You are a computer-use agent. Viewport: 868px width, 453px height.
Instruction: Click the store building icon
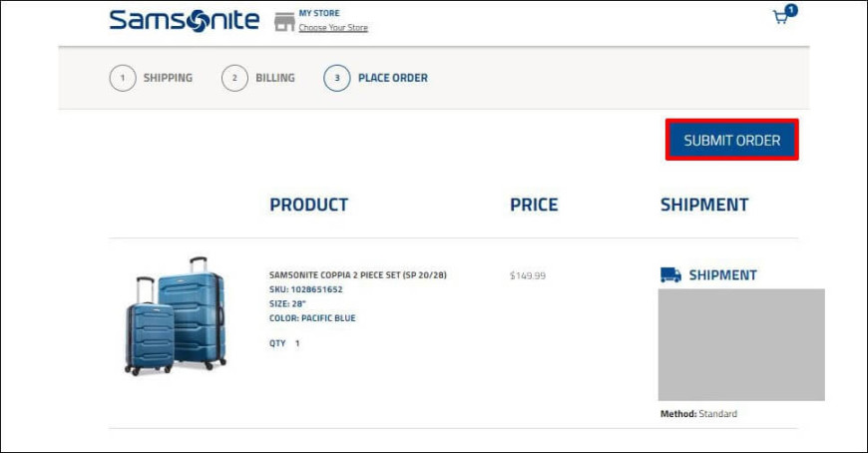tap(284, 22)
